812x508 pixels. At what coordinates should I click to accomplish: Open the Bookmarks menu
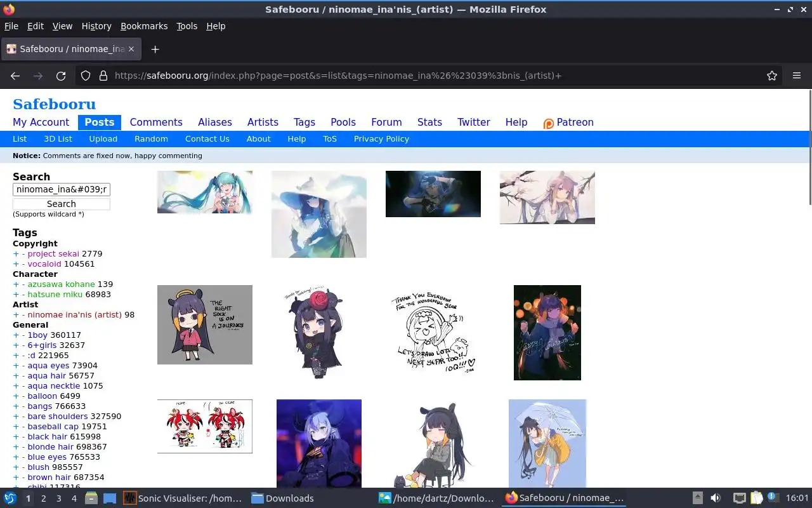[x=144, y=26]
